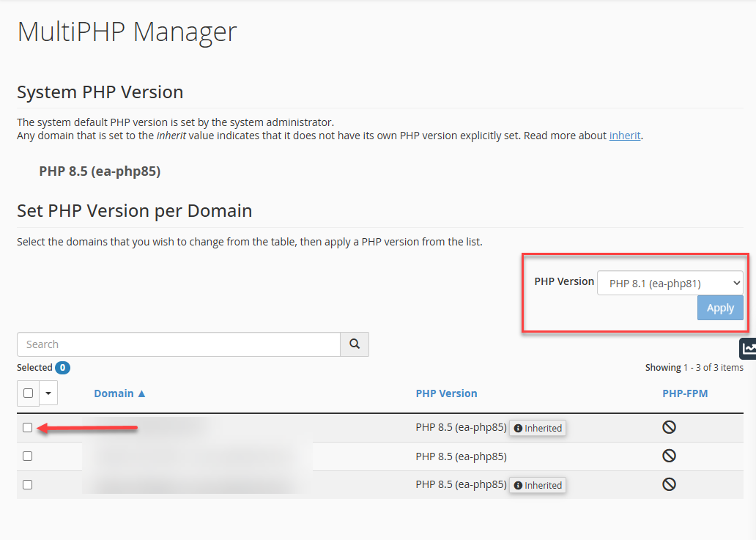
Task: Click the Inherited badge on the third domain row
Action: 537,484
